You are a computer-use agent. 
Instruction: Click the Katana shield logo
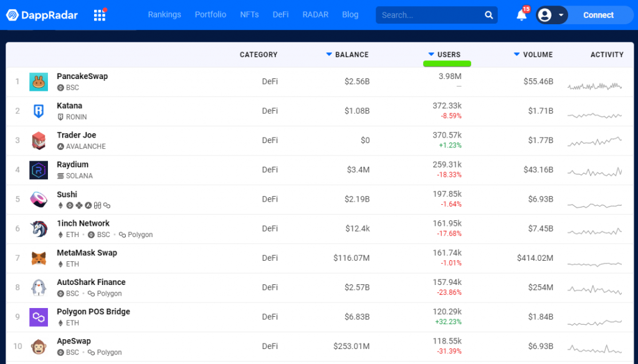pyautogui.click(x=39, y=111)
